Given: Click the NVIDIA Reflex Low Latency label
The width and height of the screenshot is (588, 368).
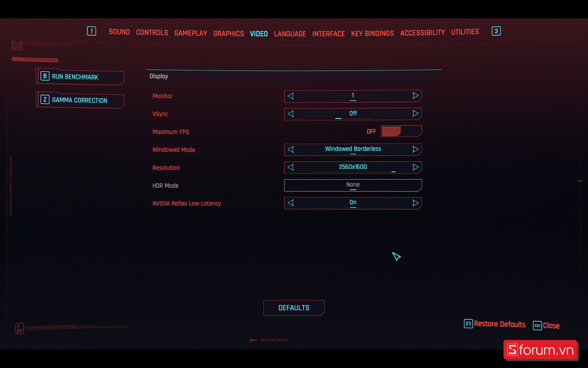Looking at the screenshot, I should click(187, 203).
